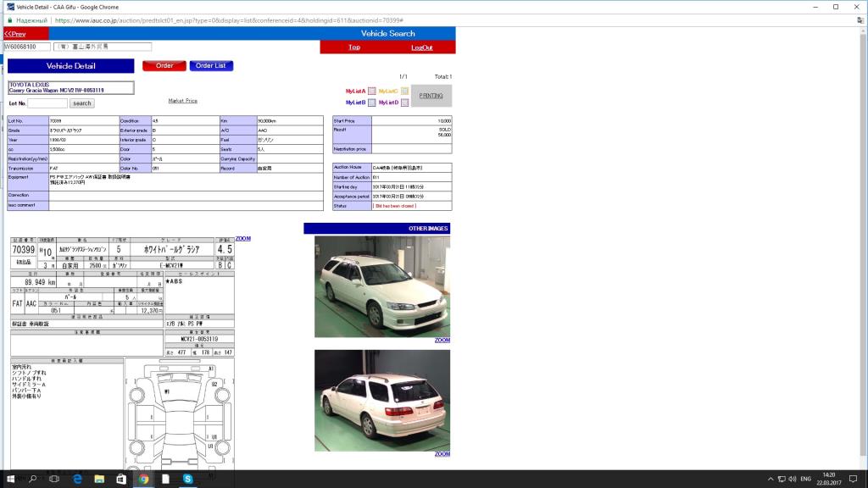Open the Windows Start menu
This screenshot has width=868, height=488.
[10, 479]
